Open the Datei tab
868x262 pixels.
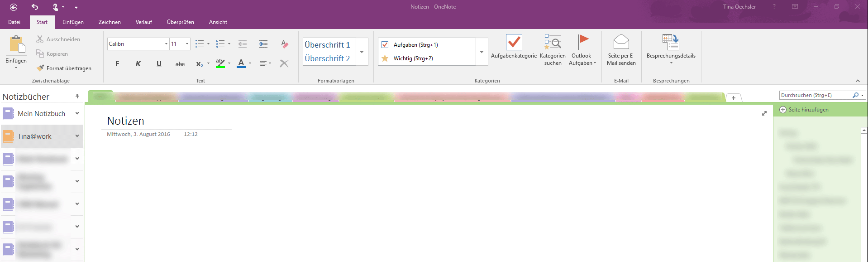click(14, 22)
